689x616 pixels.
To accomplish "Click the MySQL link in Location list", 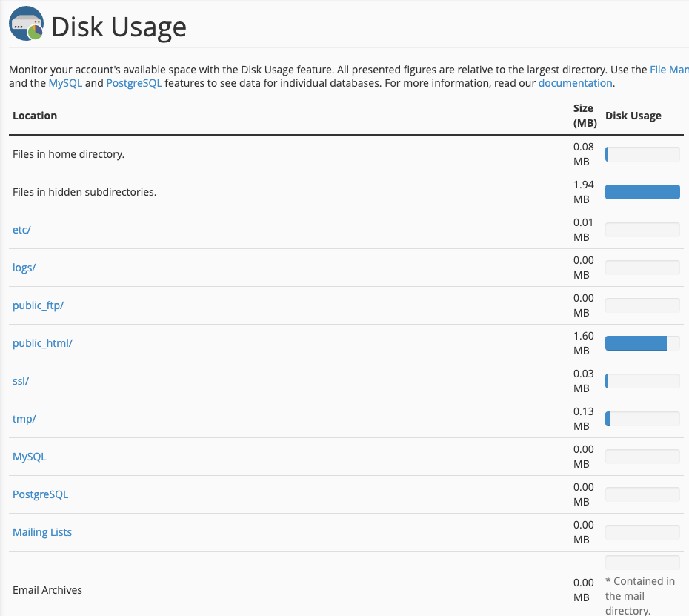I will (x=30, y=457).
